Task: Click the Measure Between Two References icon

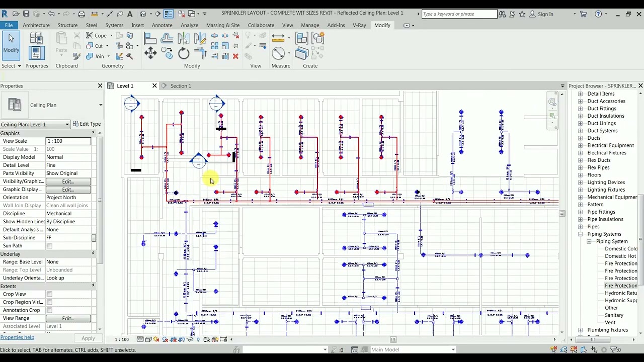Action: coord(278,37)
